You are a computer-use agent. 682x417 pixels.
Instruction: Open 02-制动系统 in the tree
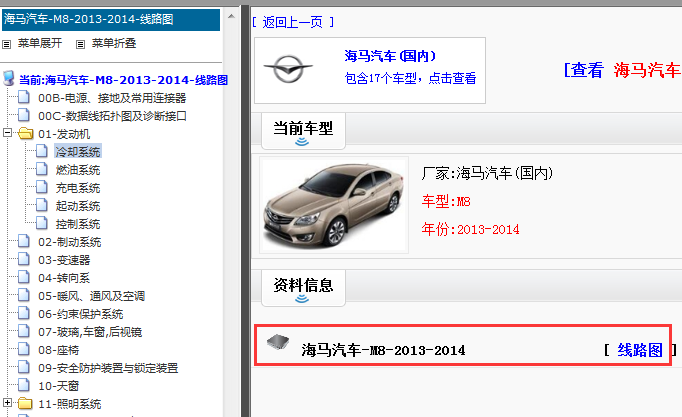[70, 242]
